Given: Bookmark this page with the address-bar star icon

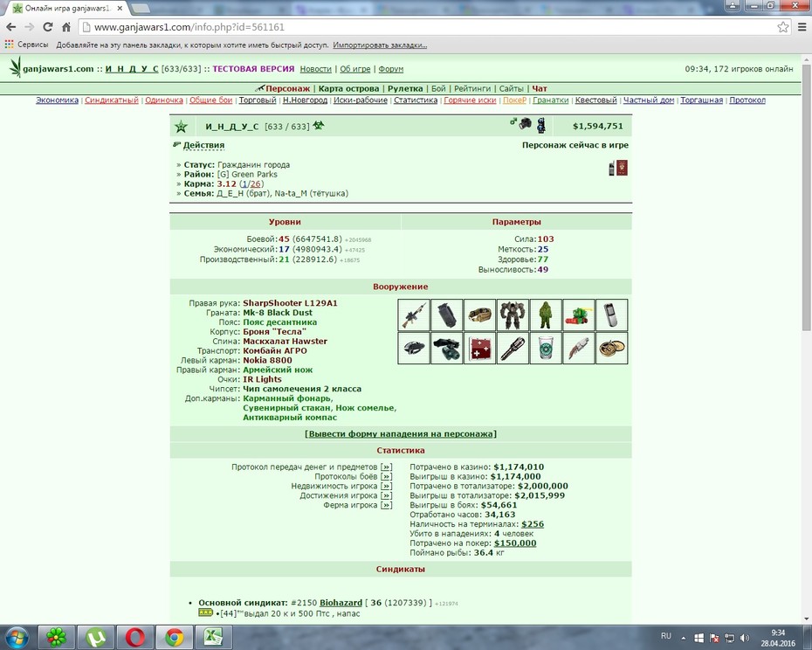Looking at the screenshot, I should pyautogui.click(x=783, y=27).
